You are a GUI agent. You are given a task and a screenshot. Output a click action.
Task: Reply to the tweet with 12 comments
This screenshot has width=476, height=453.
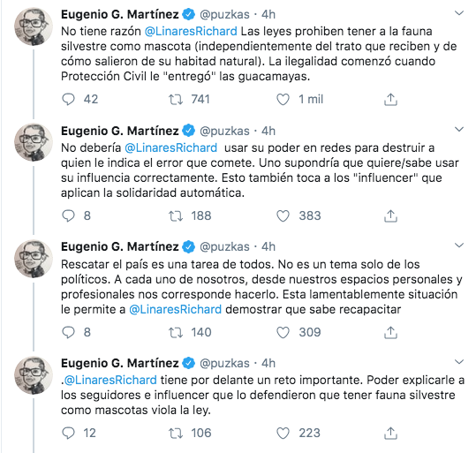click(68, 434)
